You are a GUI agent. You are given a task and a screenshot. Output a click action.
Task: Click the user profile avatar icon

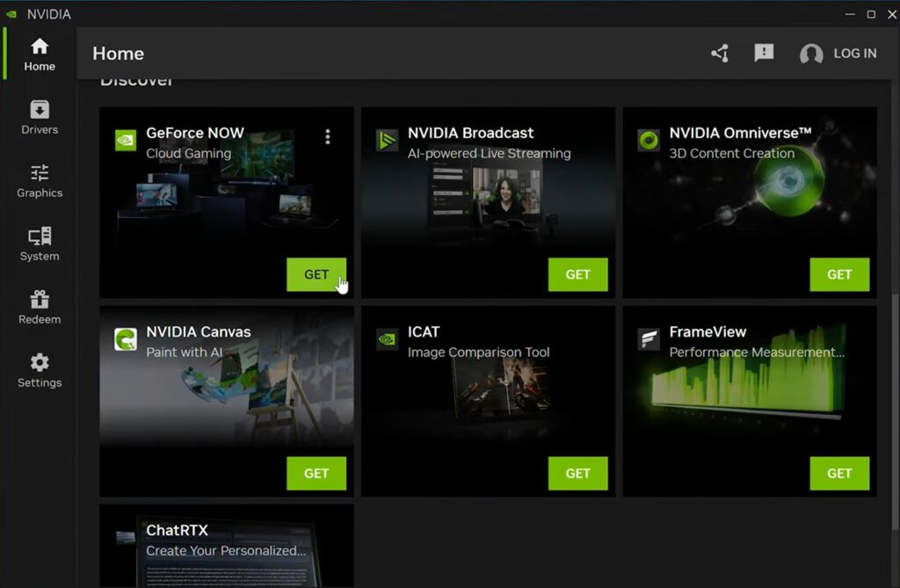pos(810,54)
